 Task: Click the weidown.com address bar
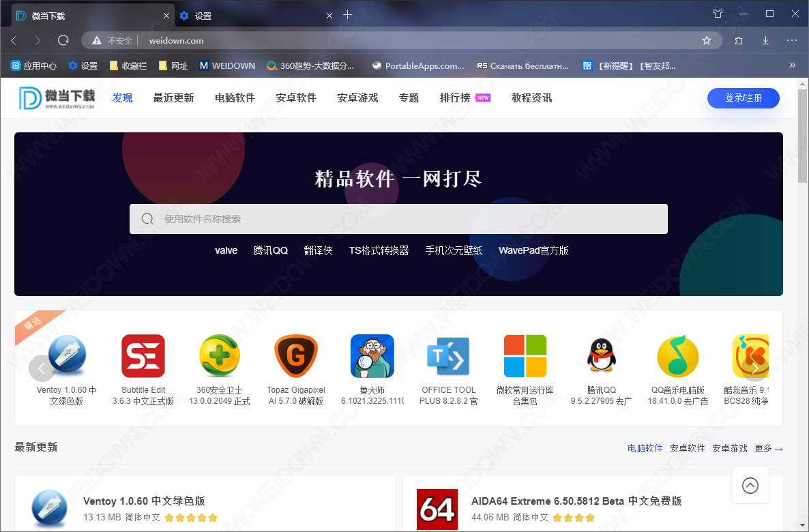(400, 40)
